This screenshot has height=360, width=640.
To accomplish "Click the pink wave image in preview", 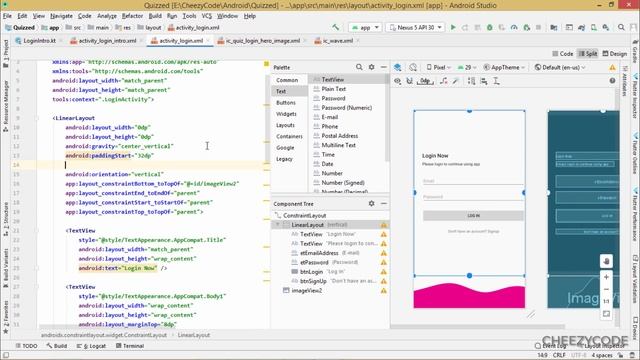I will click(469, 296).
